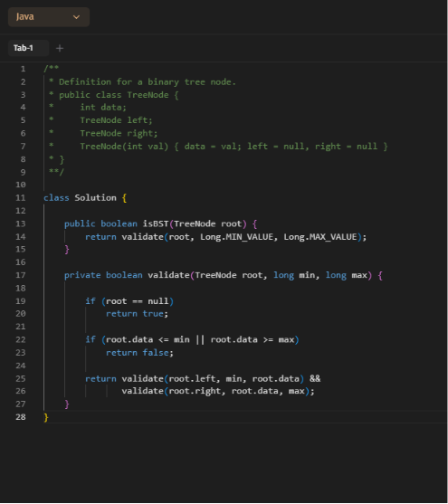Add a new tab with plus icon

[60, 48]
